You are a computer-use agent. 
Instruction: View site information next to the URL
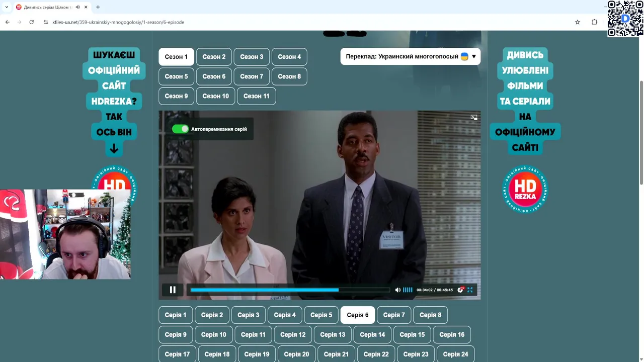click(46, 22)
